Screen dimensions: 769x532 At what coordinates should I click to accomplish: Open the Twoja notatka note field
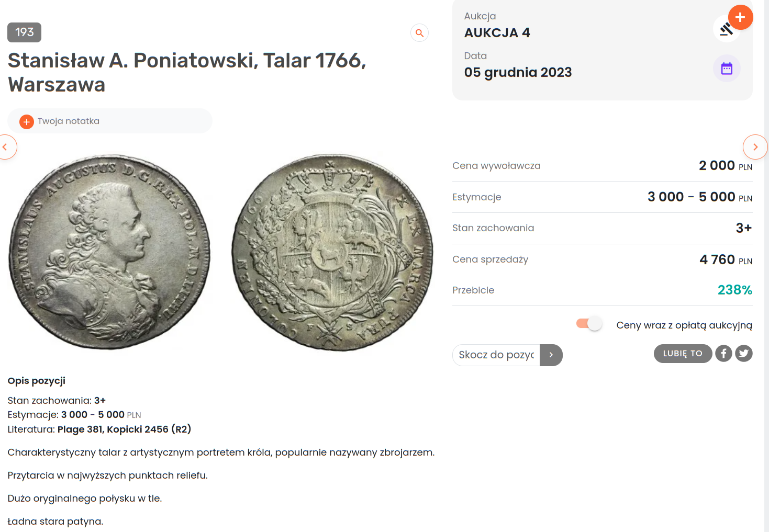tap(115, 121)
